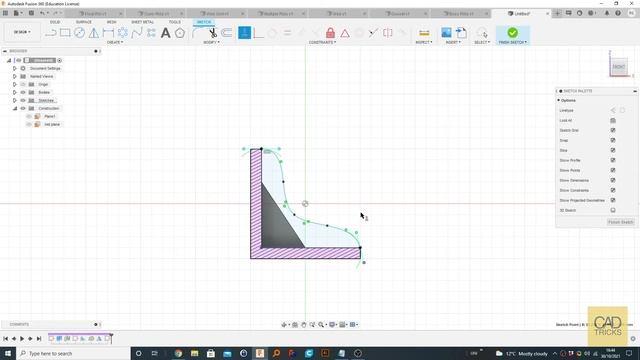Click the green Finish Sketch checkmark
The height and width of the screenshot is (360, 640).
(513, 33)
